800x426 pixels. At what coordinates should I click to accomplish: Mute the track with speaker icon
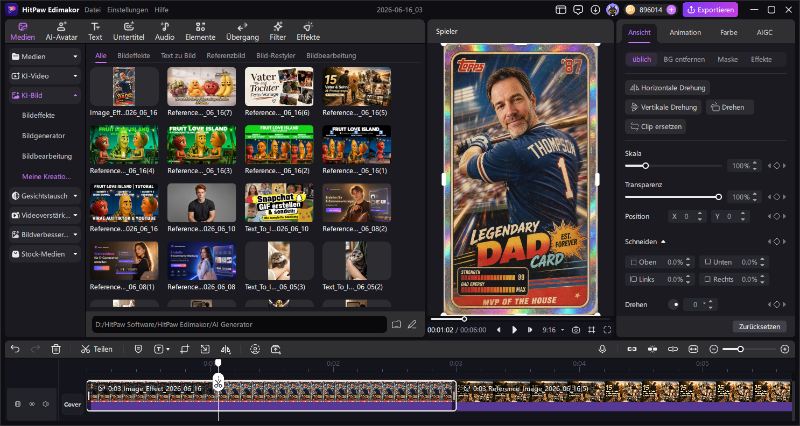46,404
